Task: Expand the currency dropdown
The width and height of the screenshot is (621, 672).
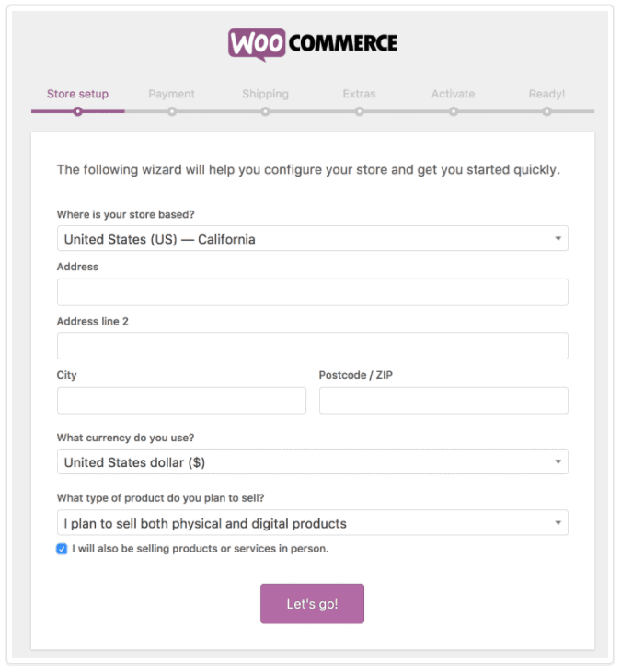Action: click(312, 461)
